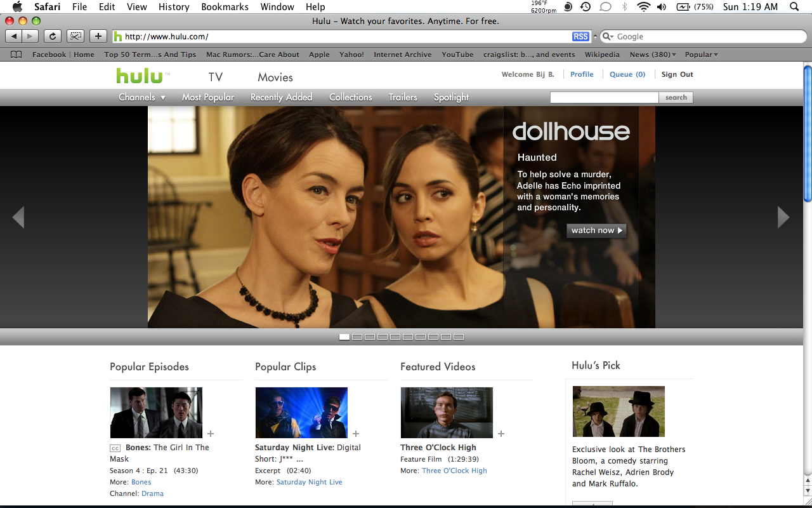Click the Saturday Night Live More link
Screen dimensions: 812x508
(x=309, y=482)
